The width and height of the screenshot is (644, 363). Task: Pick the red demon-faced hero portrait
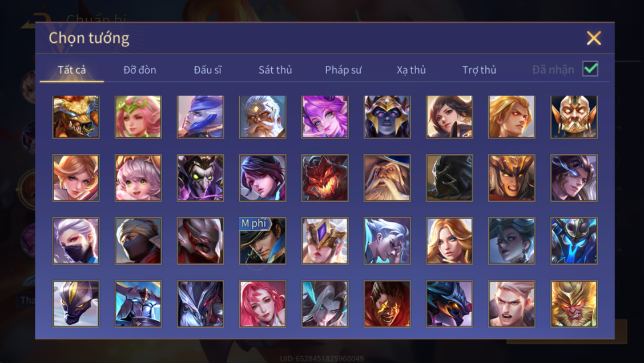click(325, 178)
